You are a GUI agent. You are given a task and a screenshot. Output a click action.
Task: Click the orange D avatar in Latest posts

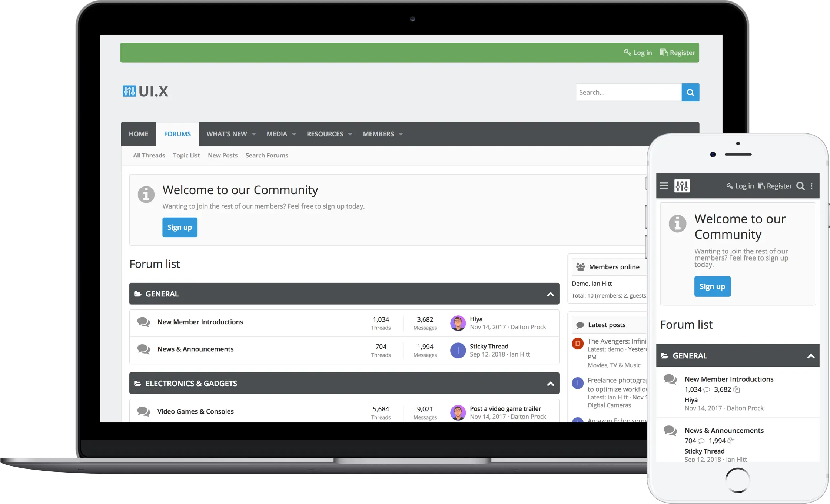point(577,344)
